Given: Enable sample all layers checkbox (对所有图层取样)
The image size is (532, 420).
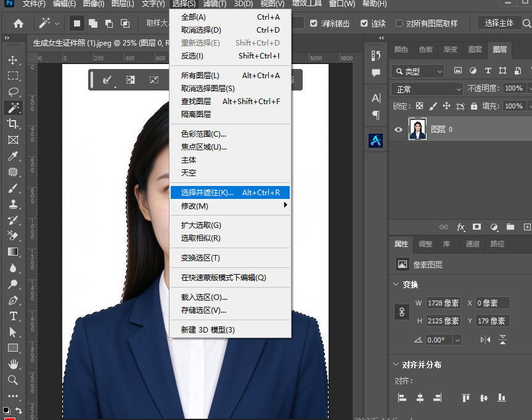Looking at the screenshot, I should coord(399,23).
